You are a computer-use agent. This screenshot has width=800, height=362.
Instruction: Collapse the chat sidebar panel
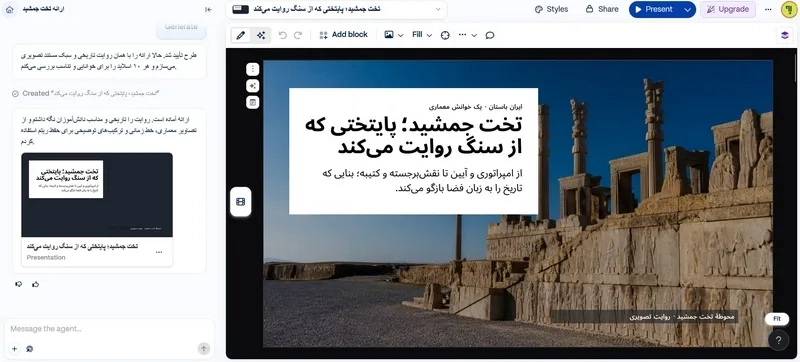coord(208,9)
